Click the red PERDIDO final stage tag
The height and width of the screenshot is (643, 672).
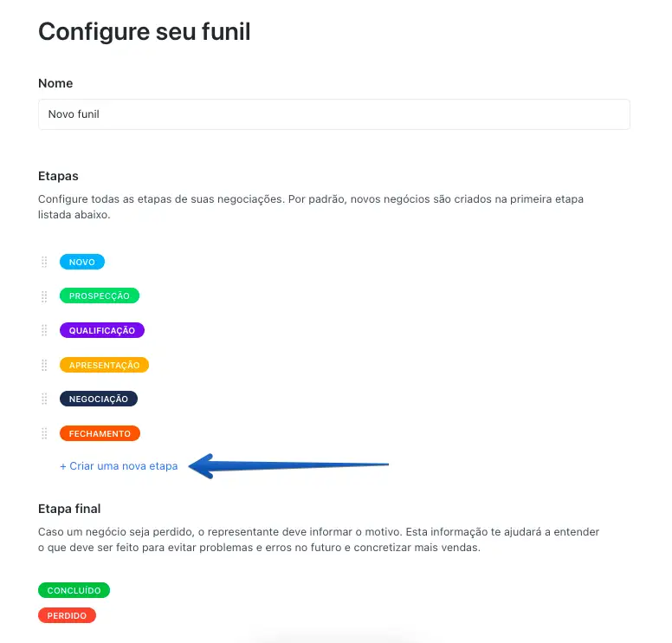pos(67,615)
